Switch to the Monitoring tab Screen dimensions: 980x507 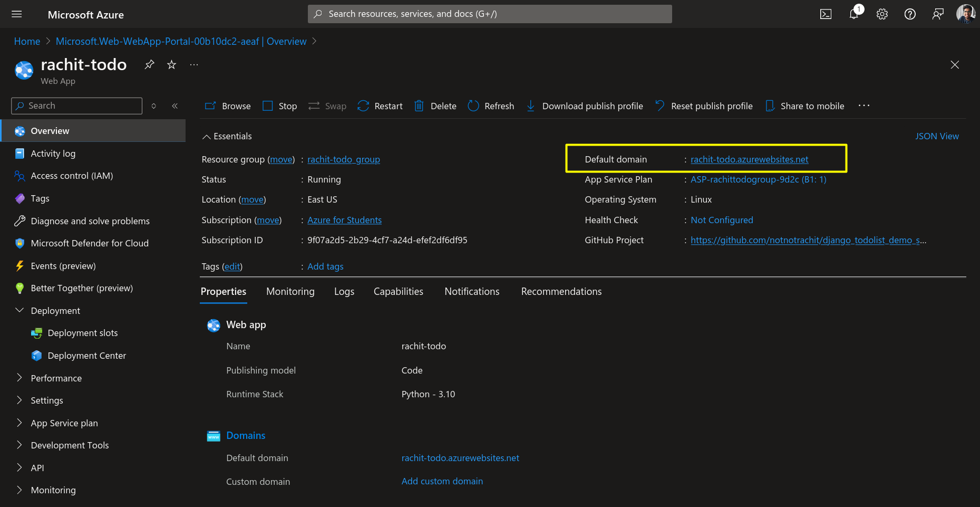pos(290,291)
